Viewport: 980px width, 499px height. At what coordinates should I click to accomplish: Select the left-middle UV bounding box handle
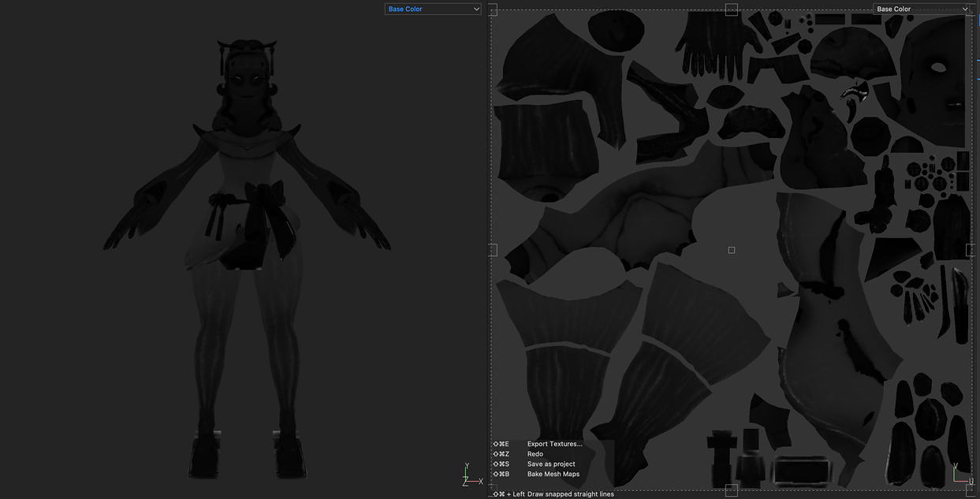(x=492, y=250)
